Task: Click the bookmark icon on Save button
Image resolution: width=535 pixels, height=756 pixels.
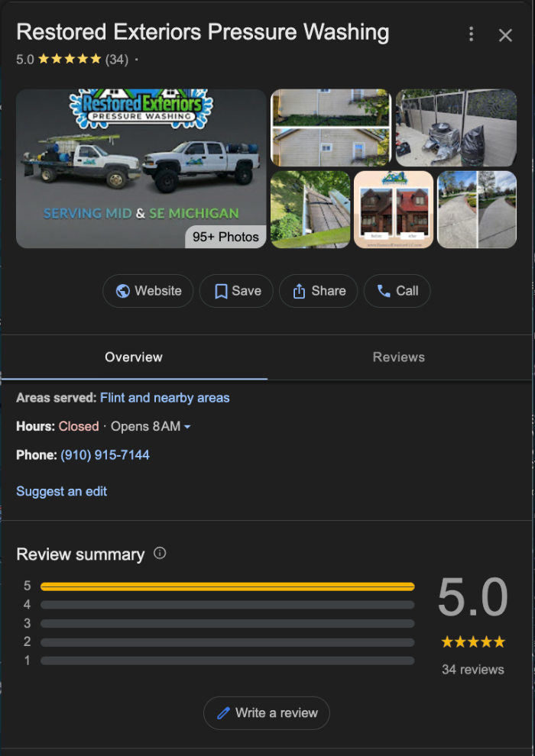Action: 221,291
